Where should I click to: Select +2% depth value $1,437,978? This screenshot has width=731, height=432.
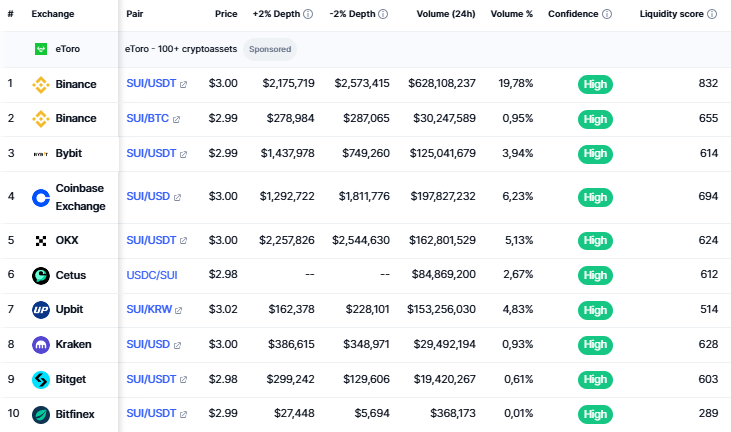pyautogui.click(x=288, y=153)
